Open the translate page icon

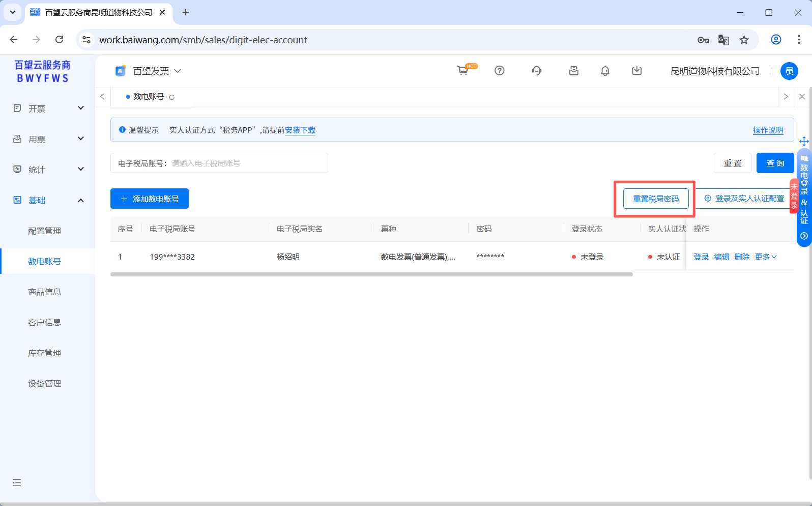click(723, 40)
